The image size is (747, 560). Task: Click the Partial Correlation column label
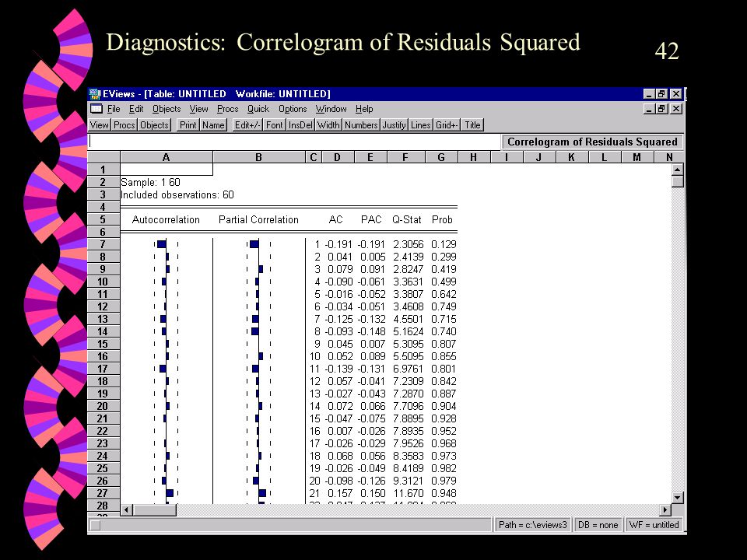[x=258, y=219]
